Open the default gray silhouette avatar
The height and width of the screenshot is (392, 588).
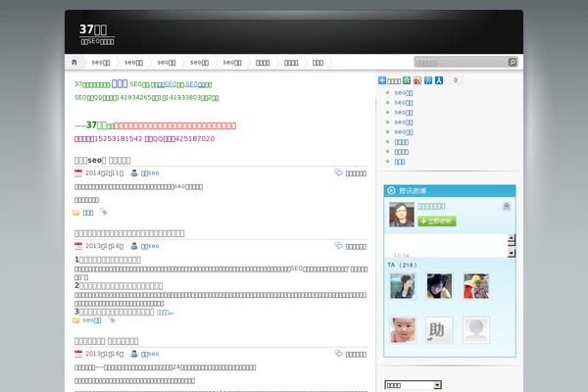coord(476,330)
